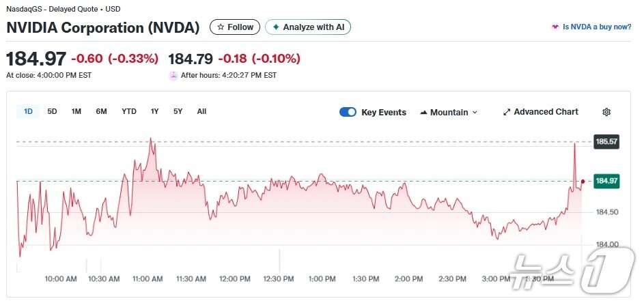Select the 1M range tab
Image resolution: width=644 pixels, height=303 pixels.
click(76, 111)
